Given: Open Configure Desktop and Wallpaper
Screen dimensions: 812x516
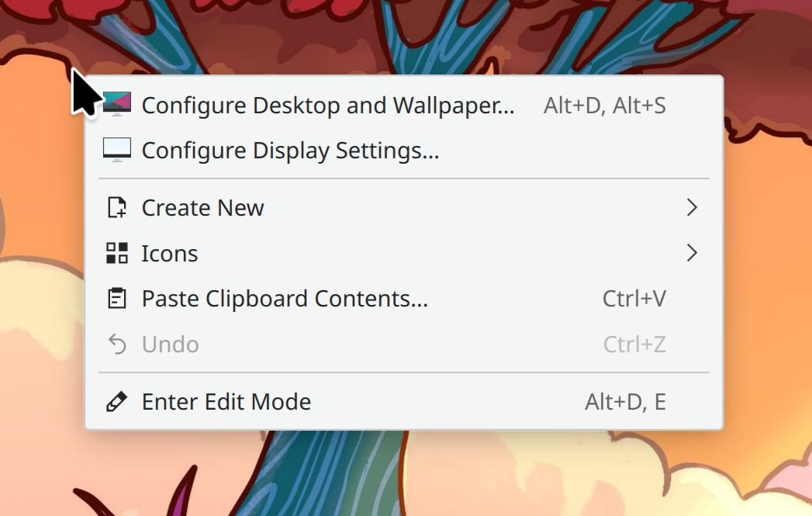Looking at the screenshot, I should tap(404, 106).
